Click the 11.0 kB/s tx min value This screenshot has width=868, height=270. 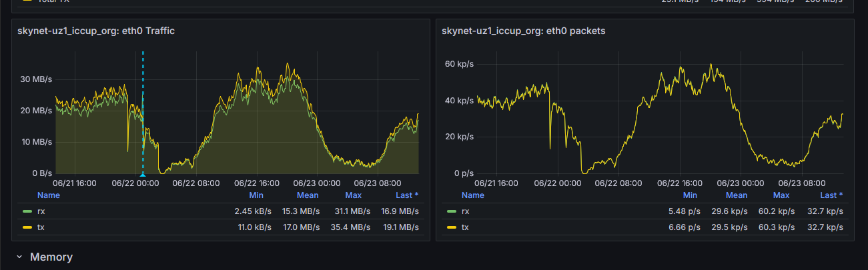(x=254, y=227)
